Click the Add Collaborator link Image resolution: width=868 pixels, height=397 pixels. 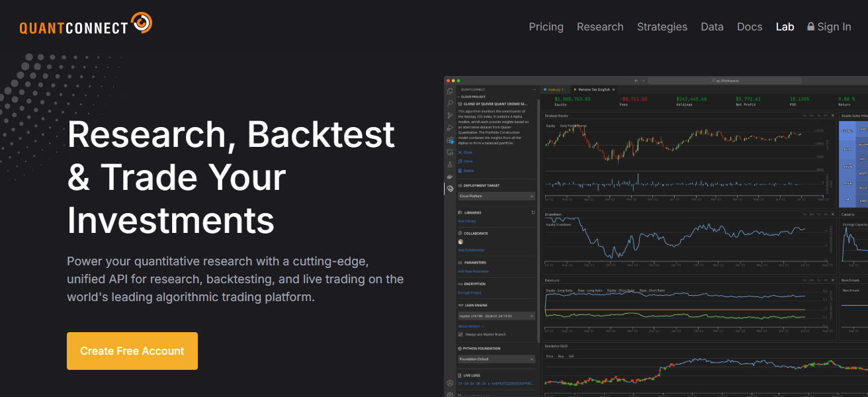click(x=471, y=250)
